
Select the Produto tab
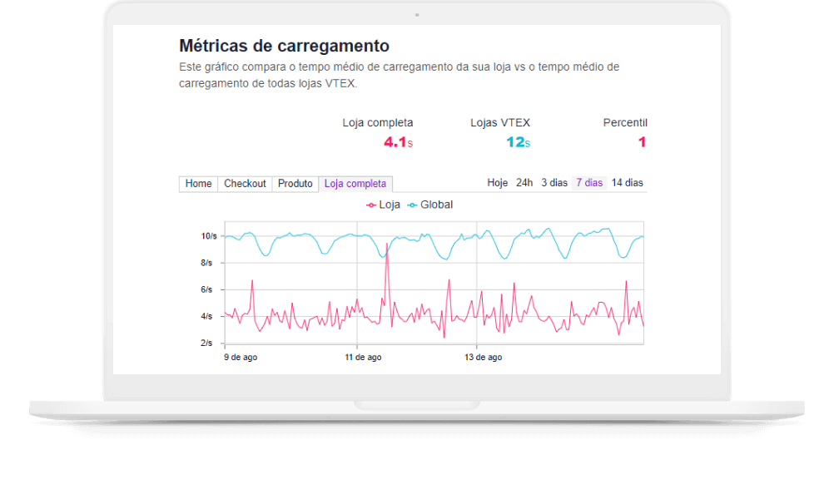[295, 184]
